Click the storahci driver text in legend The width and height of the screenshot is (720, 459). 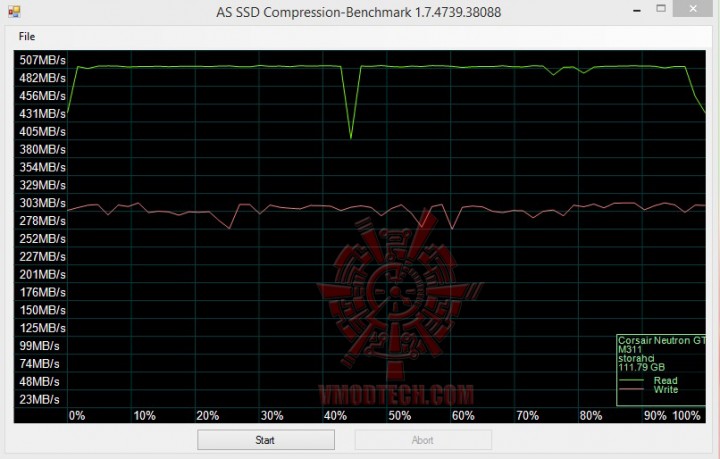tap(636, 358)
